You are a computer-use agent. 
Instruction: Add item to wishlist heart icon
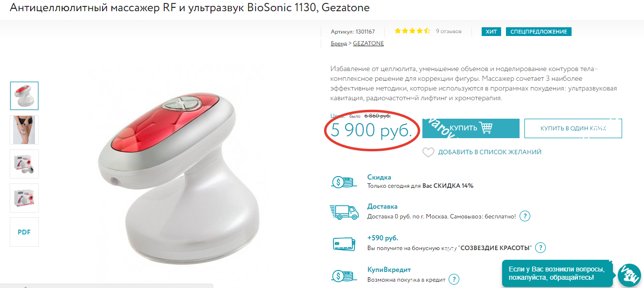(428, 152)
